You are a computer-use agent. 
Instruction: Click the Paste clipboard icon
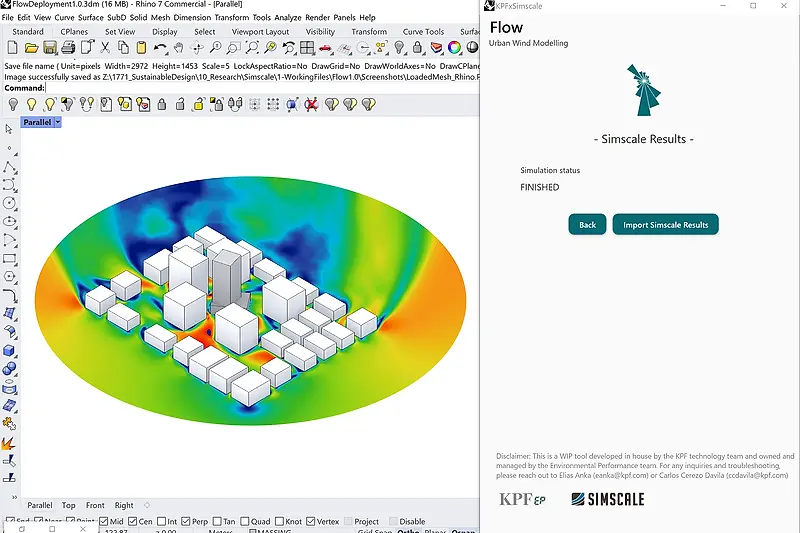[x=141, y=48]
